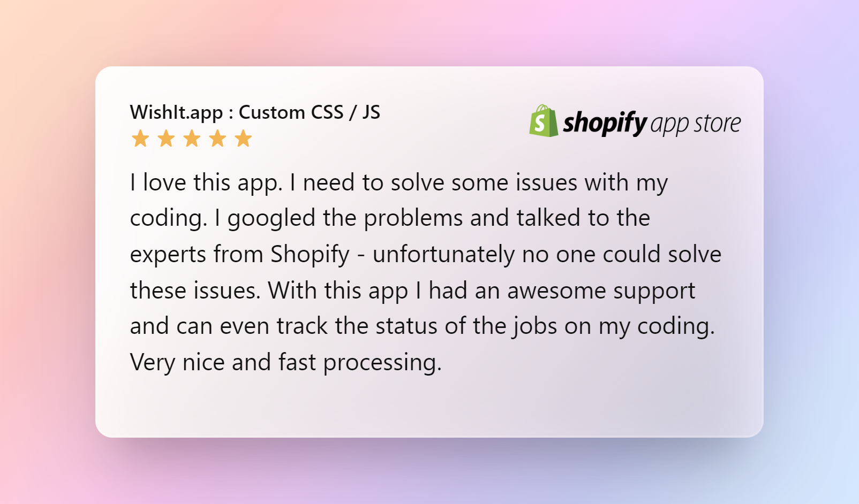
Task: Click the second rating star
Action: [x=166, y=139]
